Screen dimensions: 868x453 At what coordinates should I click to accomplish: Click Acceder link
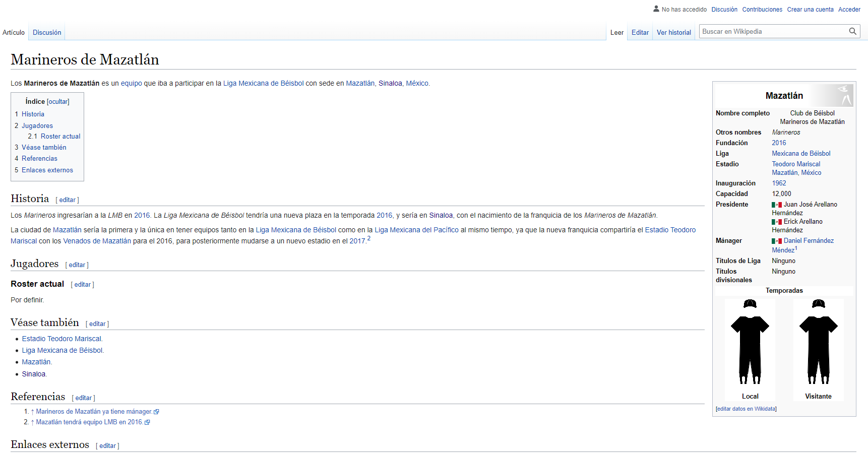pos(849,10)
